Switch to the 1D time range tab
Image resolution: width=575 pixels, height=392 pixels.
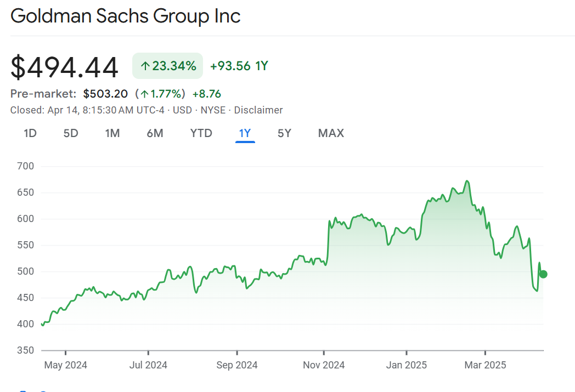point(30,133)
